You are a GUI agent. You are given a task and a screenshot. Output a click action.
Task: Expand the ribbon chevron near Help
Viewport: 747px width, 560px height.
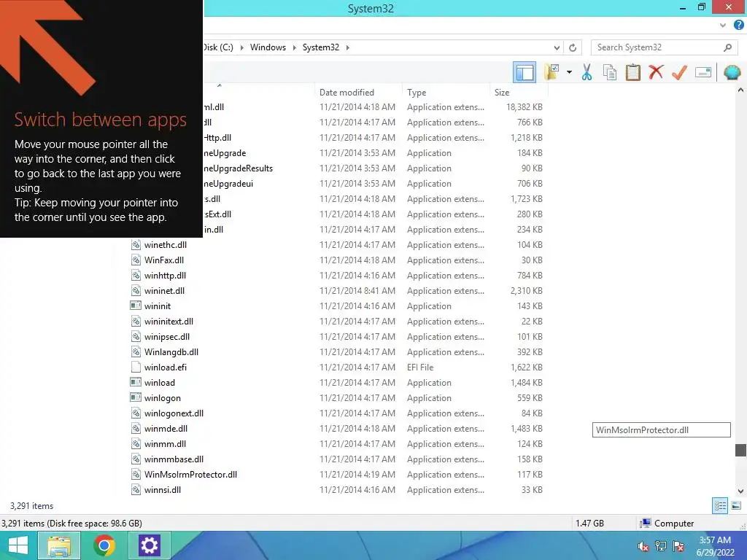723,26
